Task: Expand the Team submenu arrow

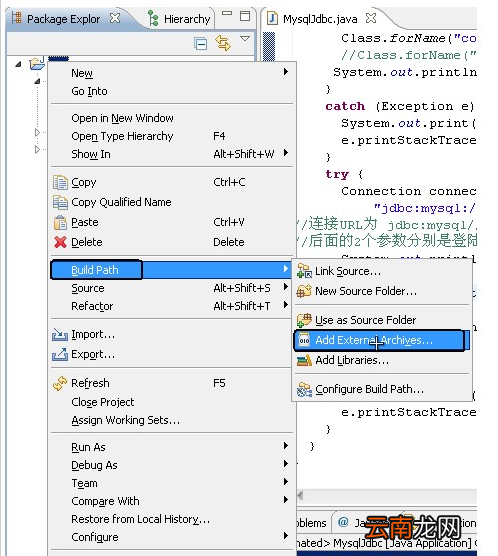Action: pos(286,482)
